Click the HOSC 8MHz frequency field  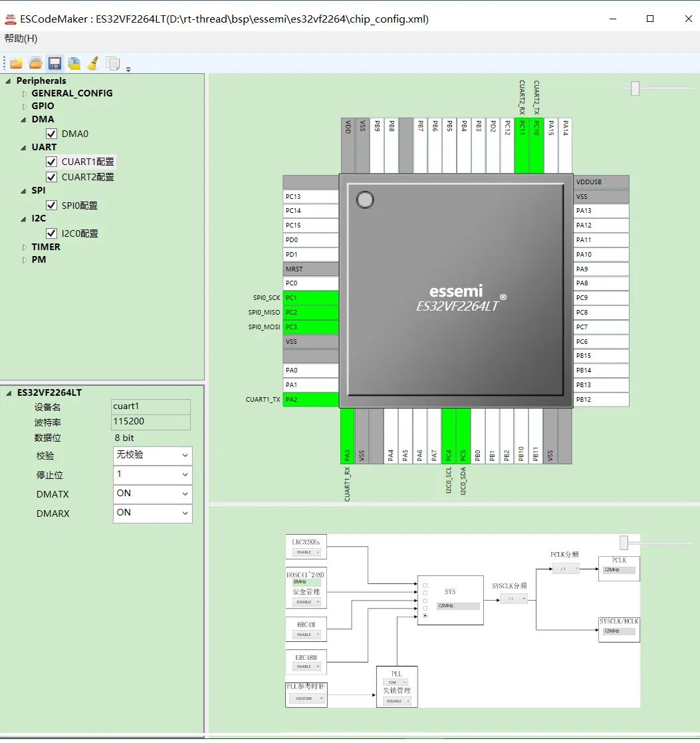tap(306, 582)
